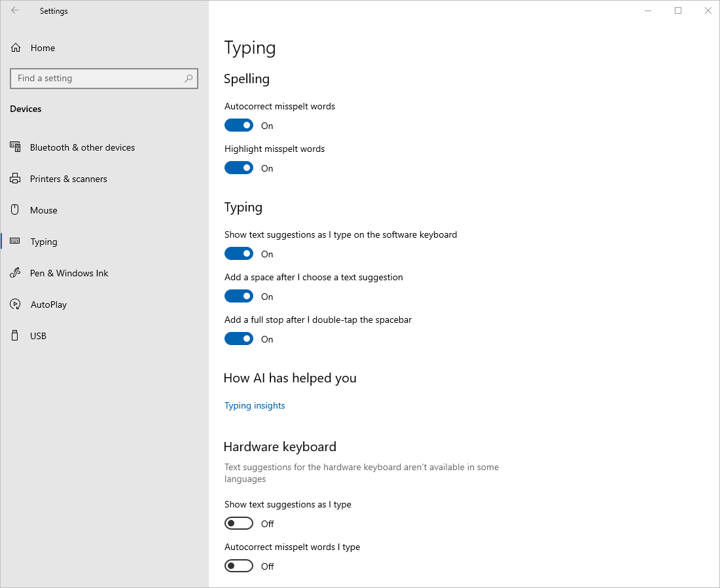Enable hardware keyboard Show text suggestions
This screenshot has height=588, width=720.
point(239,523)
